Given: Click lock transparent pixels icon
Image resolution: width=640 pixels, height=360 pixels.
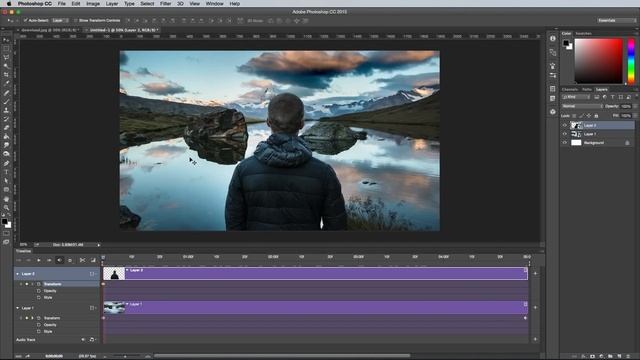Looking at the screenshot, I should click(574, 116).
